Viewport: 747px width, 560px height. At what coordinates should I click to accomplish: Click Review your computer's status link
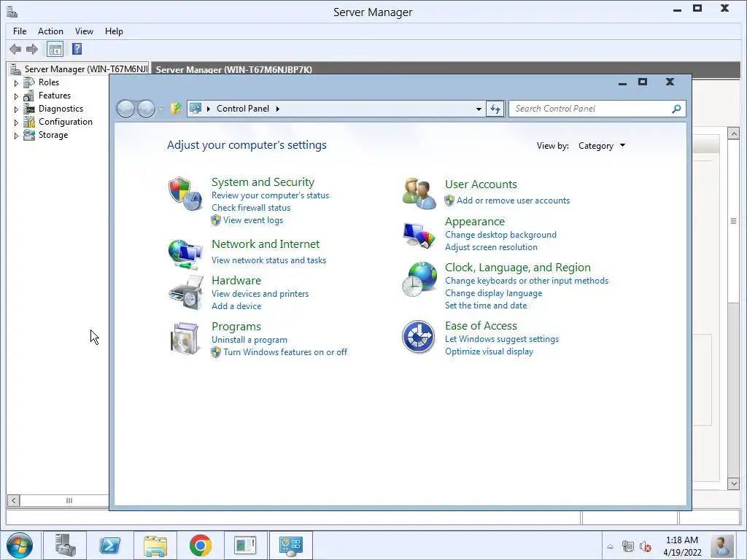pyautogui.click(x=270, y=195)
